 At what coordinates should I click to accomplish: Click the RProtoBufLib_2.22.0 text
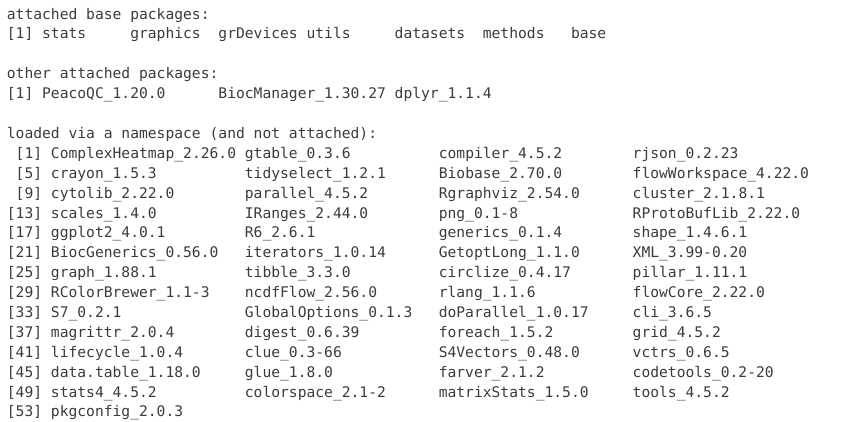[x=716, y=212]
